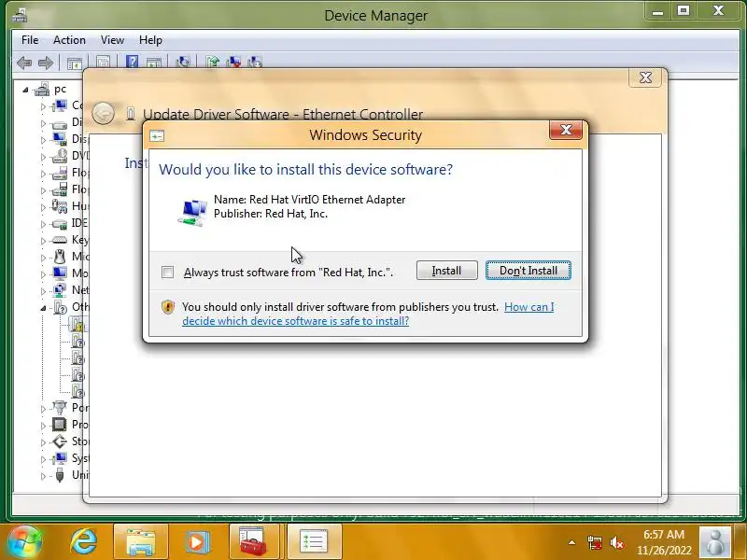
Task: Expand the Display adapters category
Action: tap(43, 140)
